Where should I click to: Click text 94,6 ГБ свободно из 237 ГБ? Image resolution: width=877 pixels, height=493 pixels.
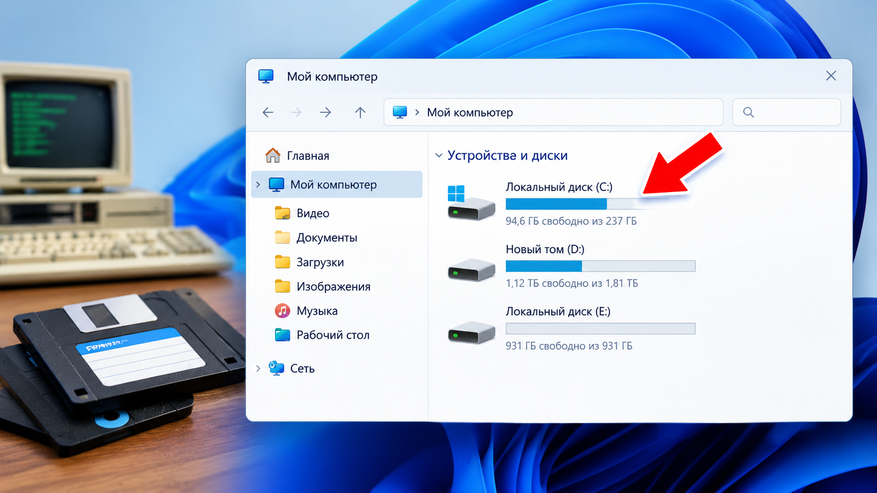(571, 221)
